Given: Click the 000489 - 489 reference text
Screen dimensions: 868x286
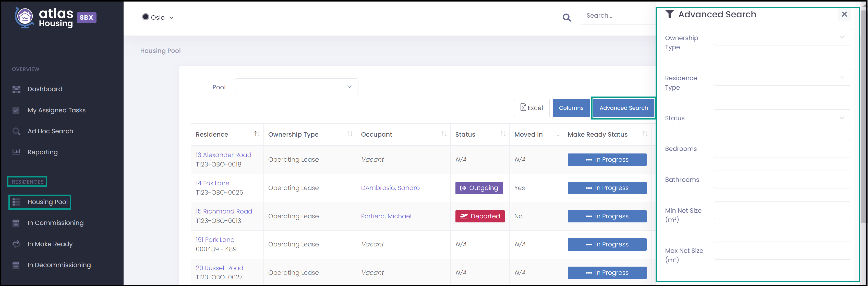Looking at the screenshot, I should [x=216, y=249].
